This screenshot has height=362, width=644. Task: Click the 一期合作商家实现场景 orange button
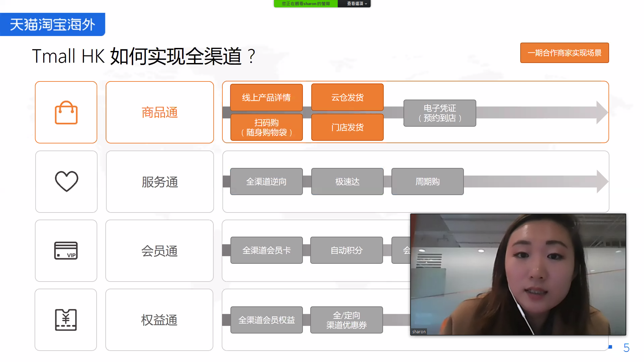(x=565, y=53)
